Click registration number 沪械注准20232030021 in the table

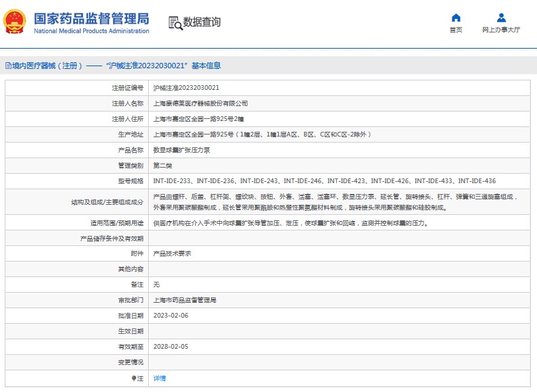point(186,88)
